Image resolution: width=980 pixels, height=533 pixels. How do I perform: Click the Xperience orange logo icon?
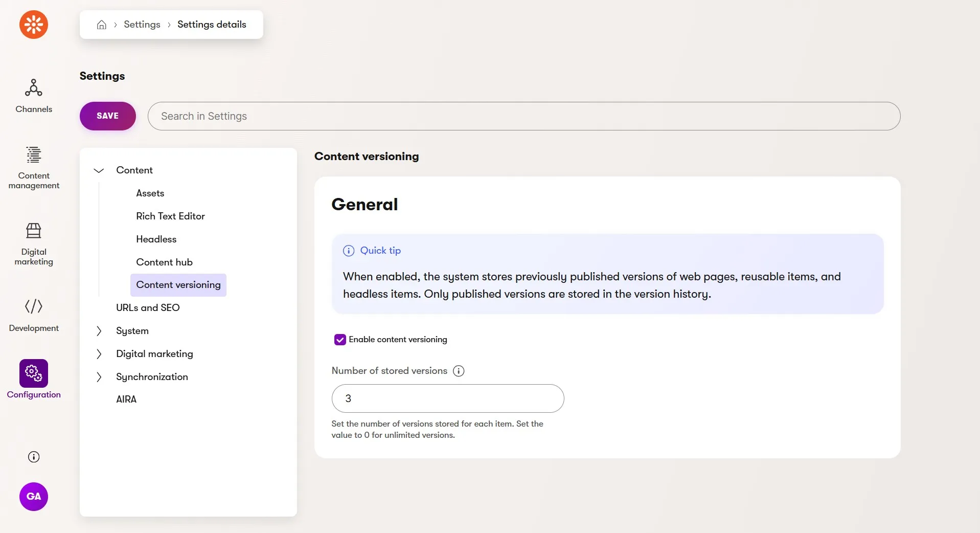point(34,24)
